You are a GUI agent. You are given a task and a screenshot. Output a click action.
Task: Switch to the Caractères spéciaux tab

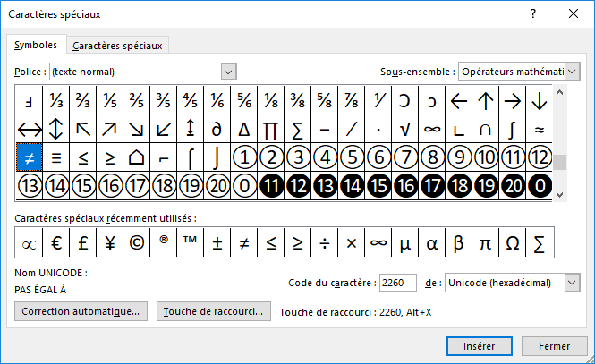[x=119, y=46]
